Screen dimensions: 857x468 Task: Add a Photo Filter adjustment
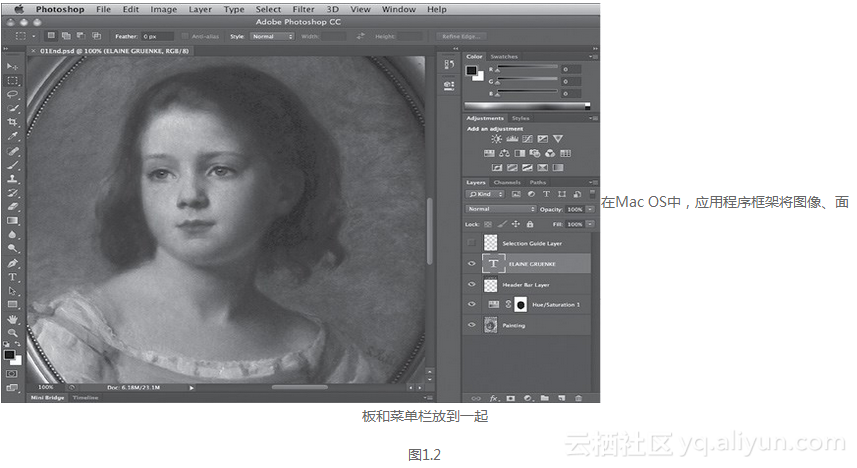(535, 154)
